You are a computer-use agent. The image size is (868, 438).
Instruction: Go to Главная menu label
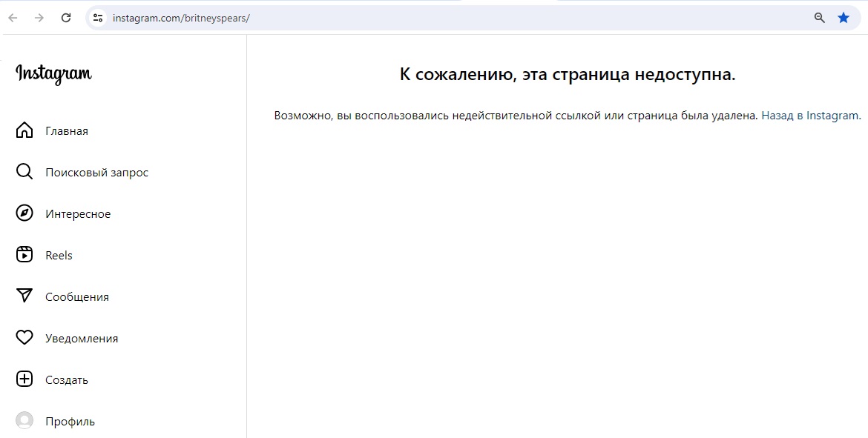tap(67, 131)
